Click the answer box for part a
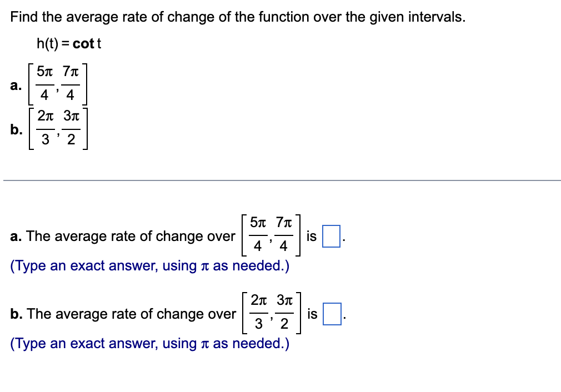 coord(331,236)
